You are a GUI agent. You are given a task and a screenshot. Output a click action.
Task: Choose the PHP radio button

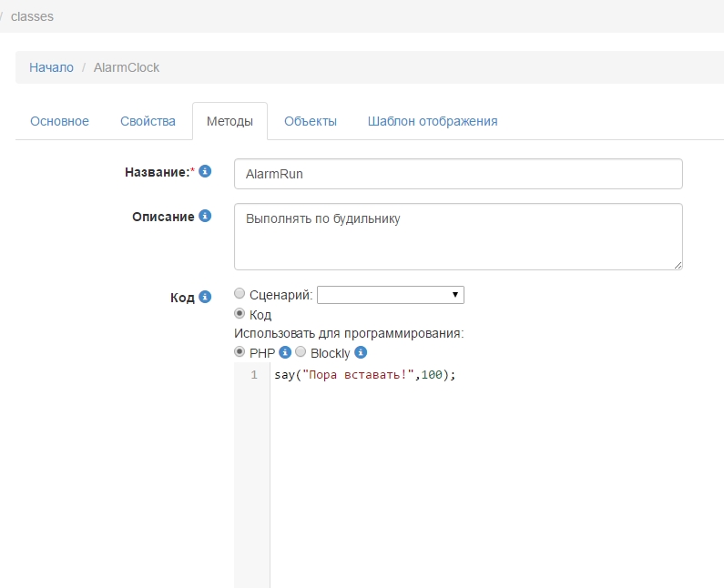click(240, 351)
